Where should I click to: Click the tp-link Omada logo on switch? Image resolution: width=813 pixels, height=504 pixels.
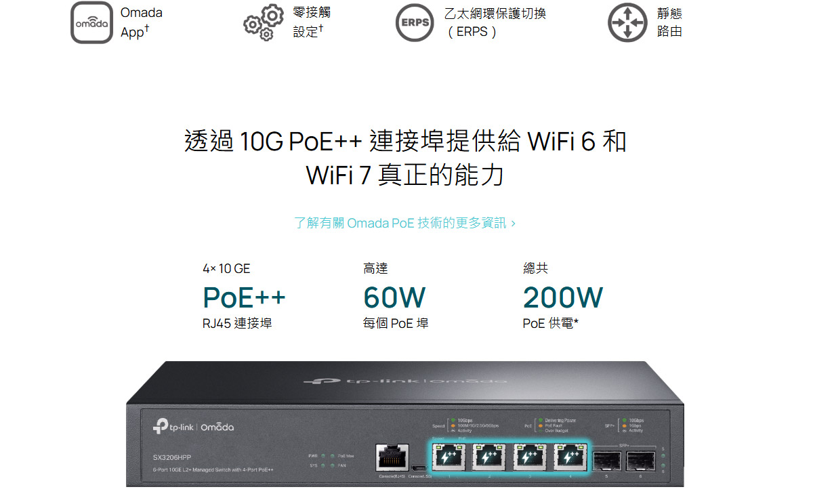tap(193, 427)
